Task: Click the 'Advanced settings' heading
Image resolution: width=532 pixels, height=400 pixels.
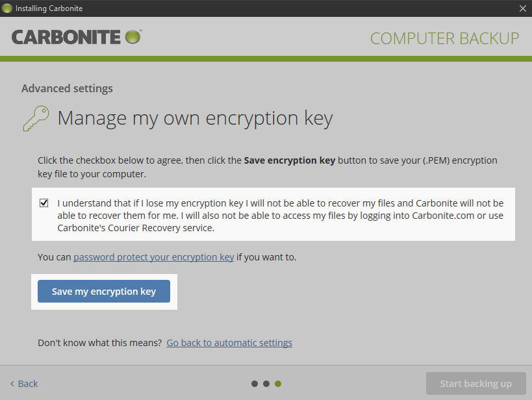Action: (x=67, y=88)
